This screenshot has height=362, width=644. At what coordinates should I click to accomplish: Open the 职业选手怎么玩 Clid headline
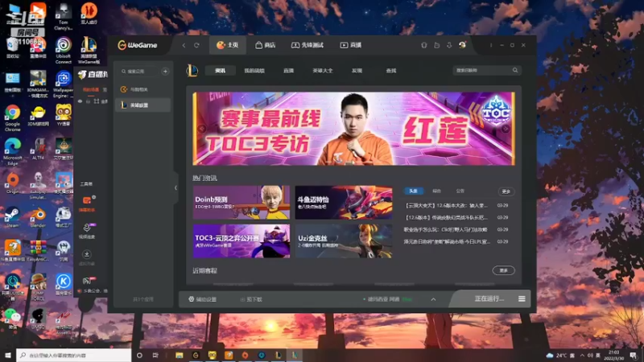(x=446, y=229)
